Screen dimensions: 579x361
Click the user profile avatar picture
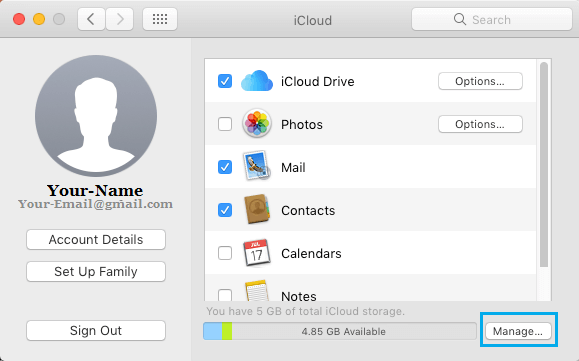[96, 116]
